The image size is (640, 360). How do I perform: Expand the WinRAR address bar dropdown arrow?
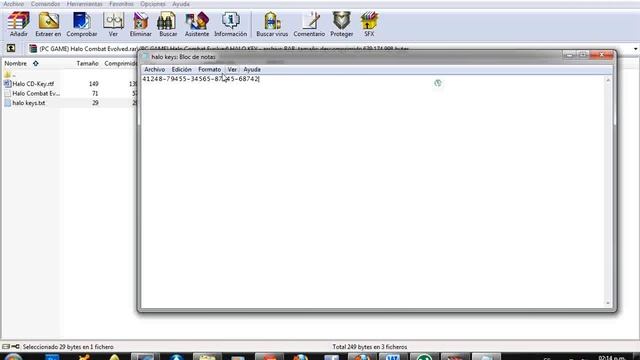(636, 49)
